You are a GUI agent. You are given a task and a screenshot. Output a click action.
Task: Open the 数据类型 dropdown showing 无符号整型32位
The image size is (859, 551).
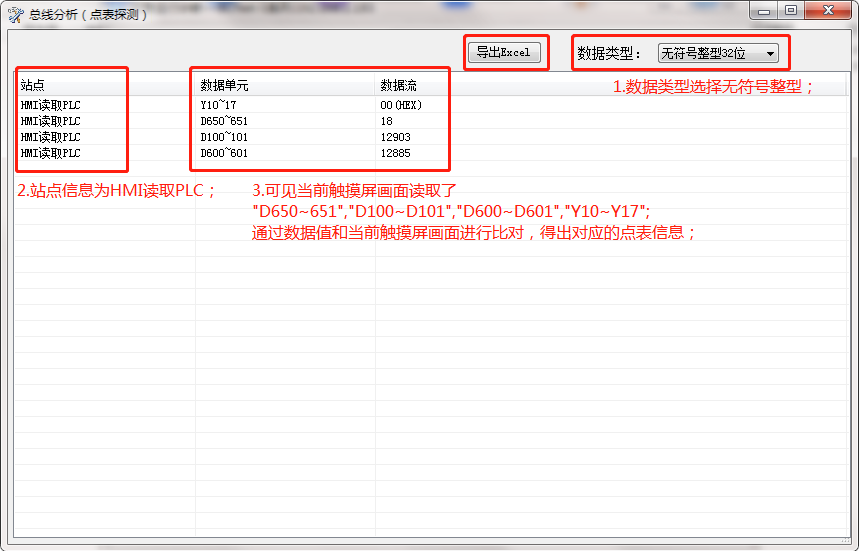coord(718,53)
